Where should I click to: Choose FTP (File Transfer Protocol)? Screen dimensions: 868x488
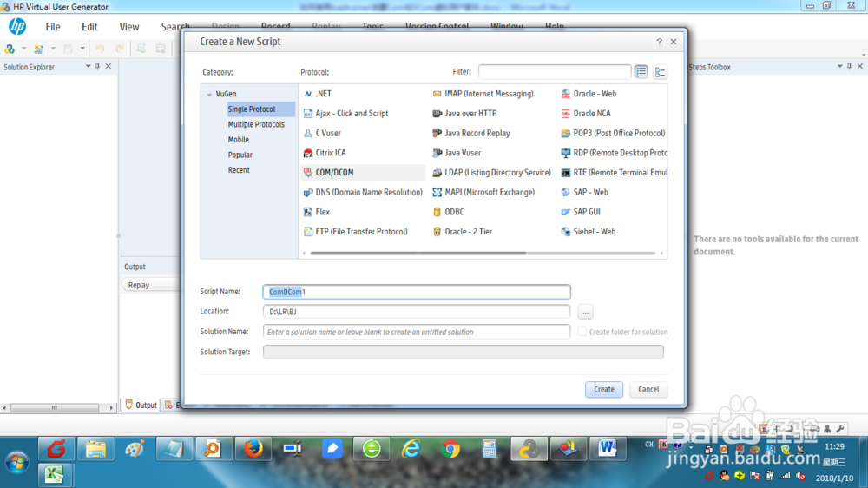tap(355, 232)
